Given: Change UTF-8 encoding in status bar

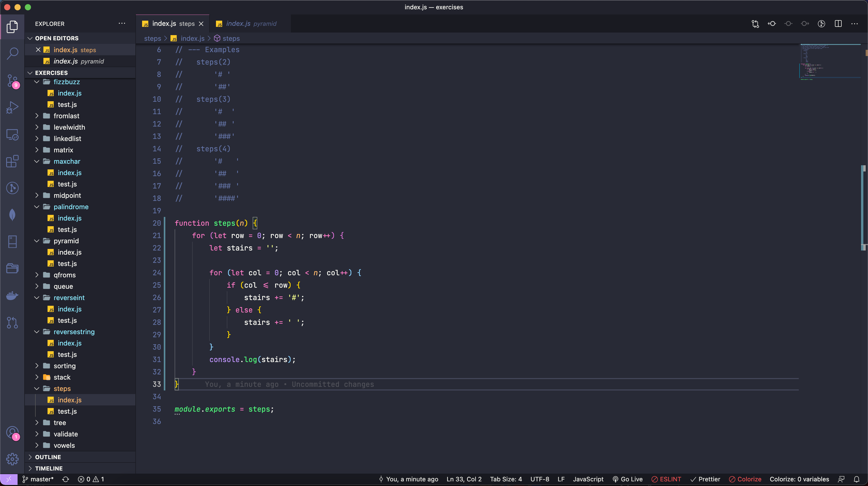Looking at the screenshot, I should tap(539, 479).
